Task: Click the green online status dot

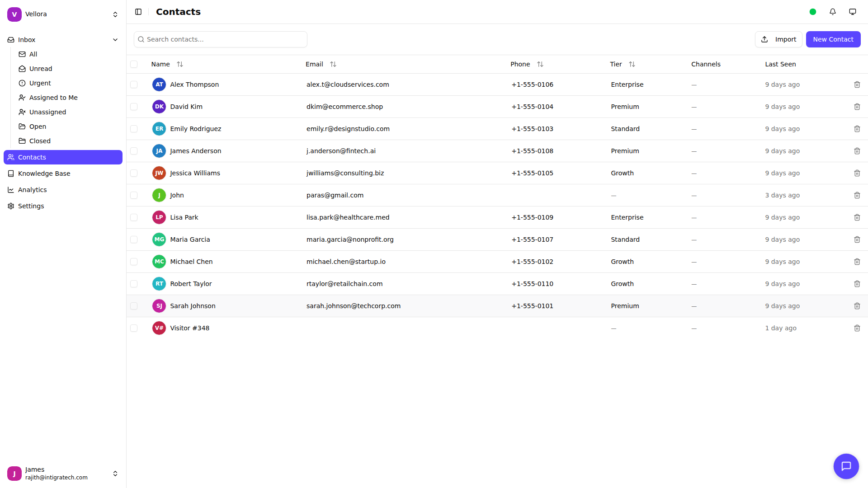Action: point(813,12)
